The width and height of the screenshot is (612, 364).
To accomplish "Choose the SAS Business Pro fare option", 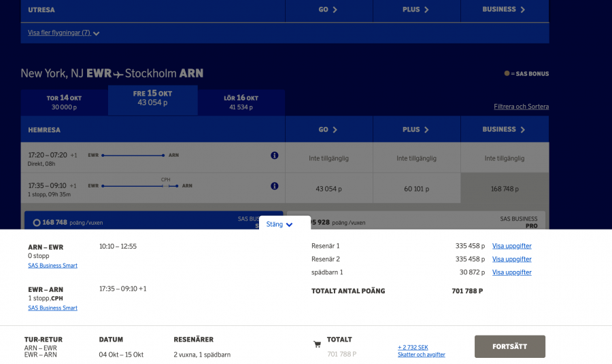I will click(417, 221).
